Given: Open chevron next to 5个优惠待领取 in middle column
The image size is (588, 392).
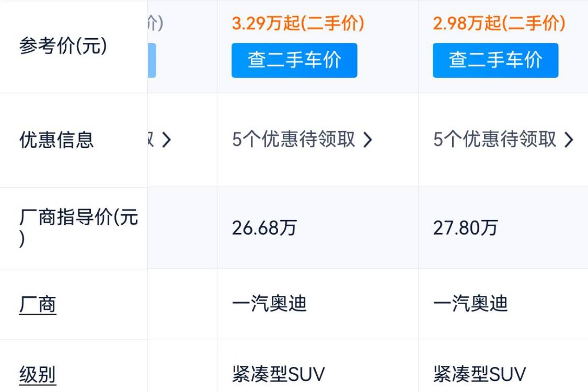Looking at the screenshot, I should (367, 140).
